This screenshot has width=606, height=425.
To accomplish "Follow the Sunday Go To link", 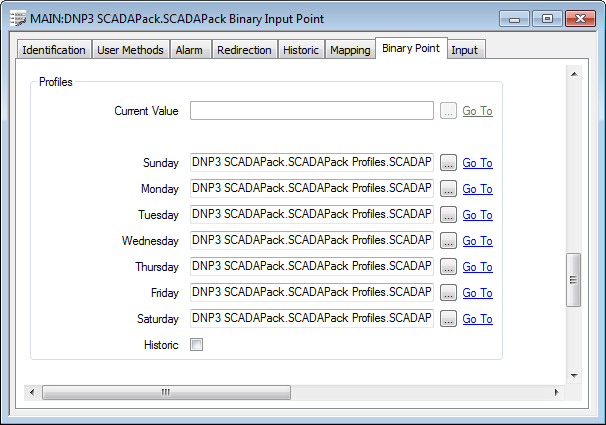I will [x=477, y=163].
